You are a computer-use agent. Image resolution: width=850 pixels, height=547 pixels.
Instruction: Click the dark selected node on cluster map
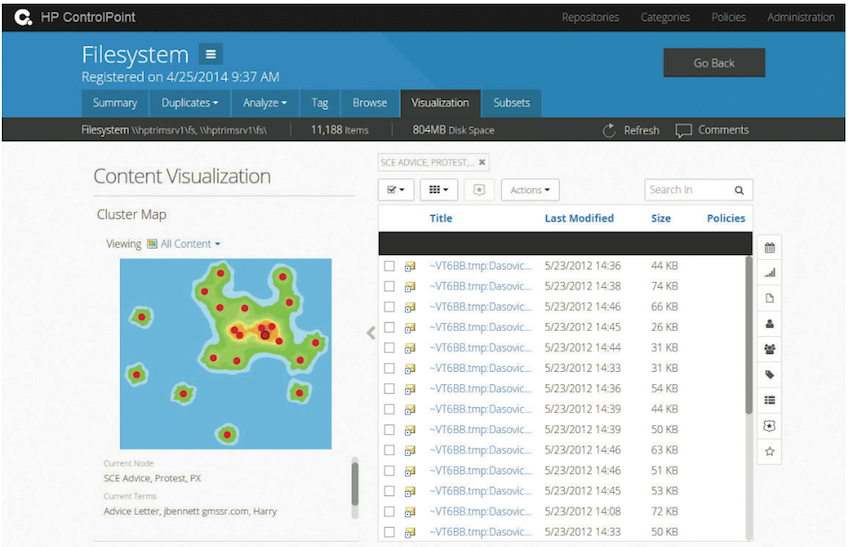click(265, 336)
